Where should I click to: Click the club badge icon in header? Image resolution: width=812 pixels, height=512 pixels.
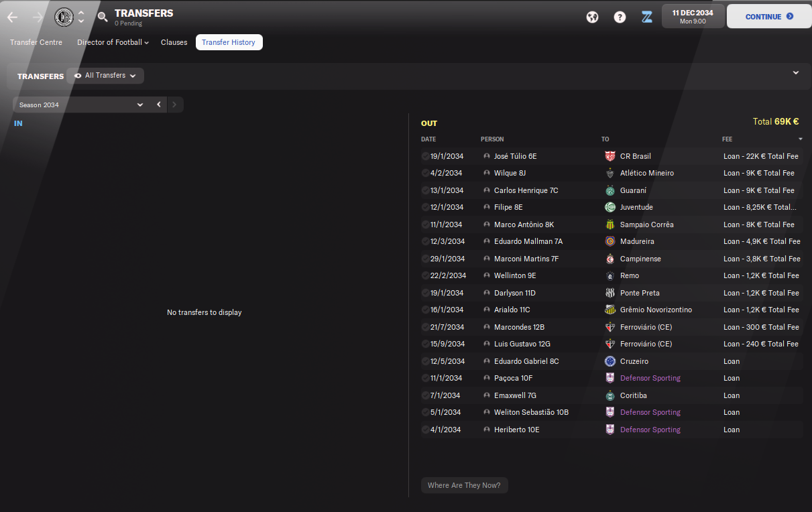[x=64, y=17]
